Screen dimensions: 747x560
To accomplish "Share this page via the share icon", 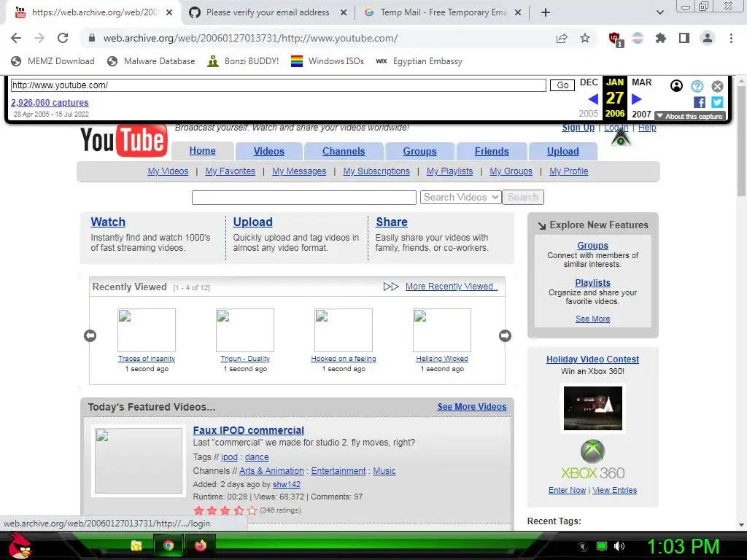I will point(562,38).
